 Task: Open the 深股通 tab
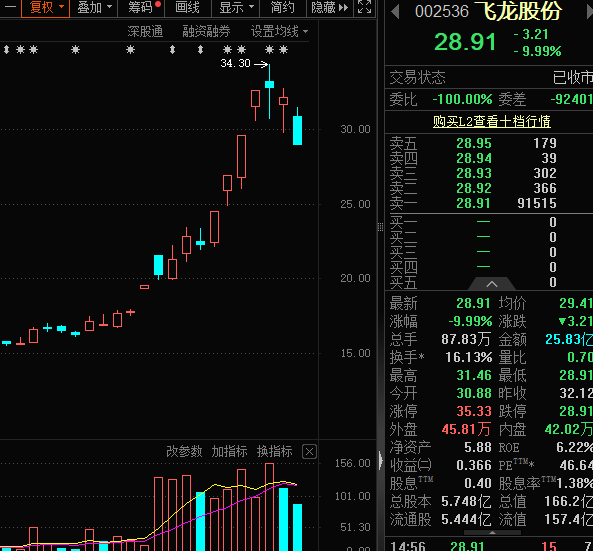coord(145,31)
